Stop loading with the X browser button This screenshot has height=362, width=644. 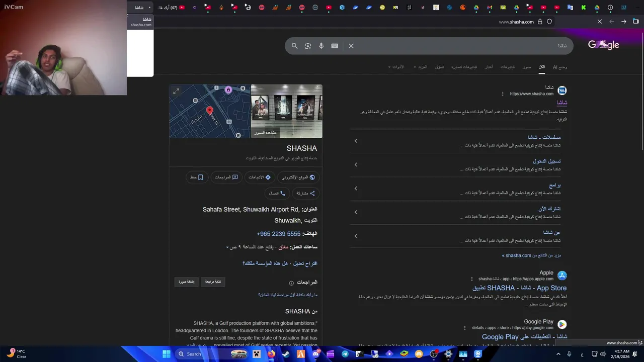click(x=600, y=22)
